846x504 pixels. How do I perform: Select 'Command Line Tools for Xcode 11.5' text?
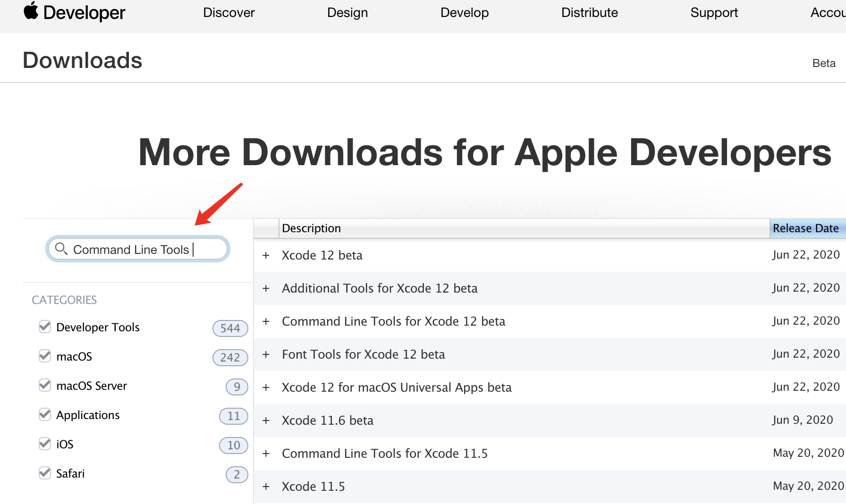click(x=385, y=454)
